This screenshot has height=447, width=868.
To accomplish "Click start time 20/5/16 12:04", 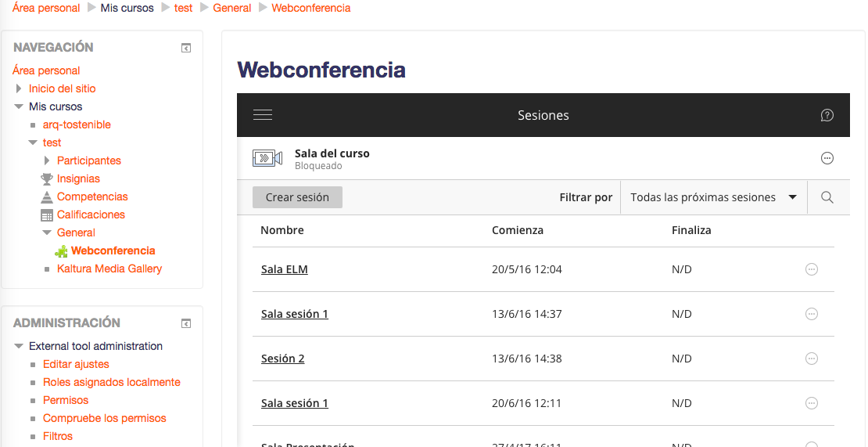I will (x=526, y=270).
